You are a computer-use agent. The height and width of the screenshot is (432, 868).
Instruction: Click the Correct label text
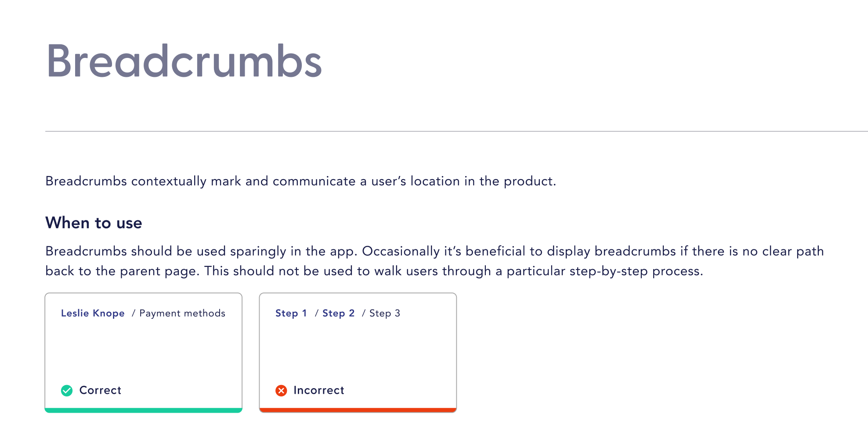(100, 390)
